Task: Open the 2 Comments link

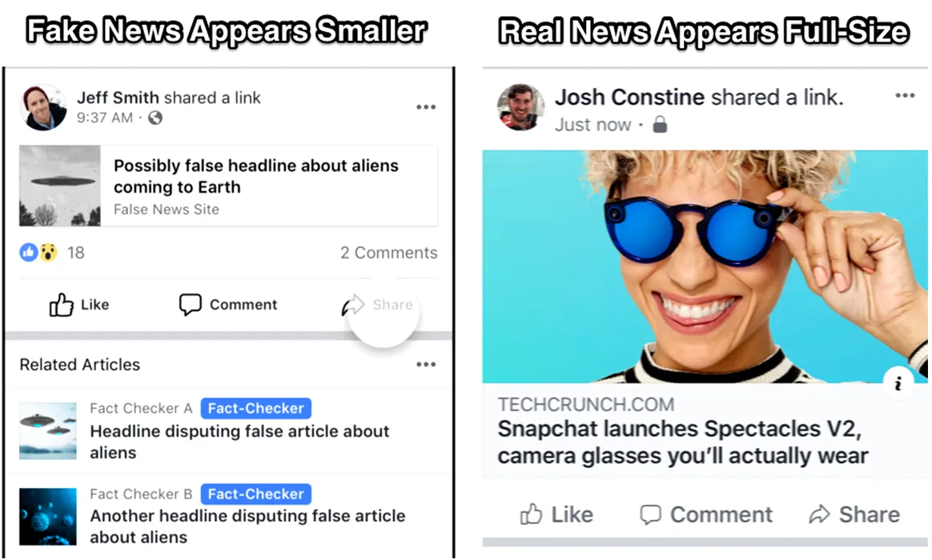Action: pyautogui.click(x=388, y=253)
